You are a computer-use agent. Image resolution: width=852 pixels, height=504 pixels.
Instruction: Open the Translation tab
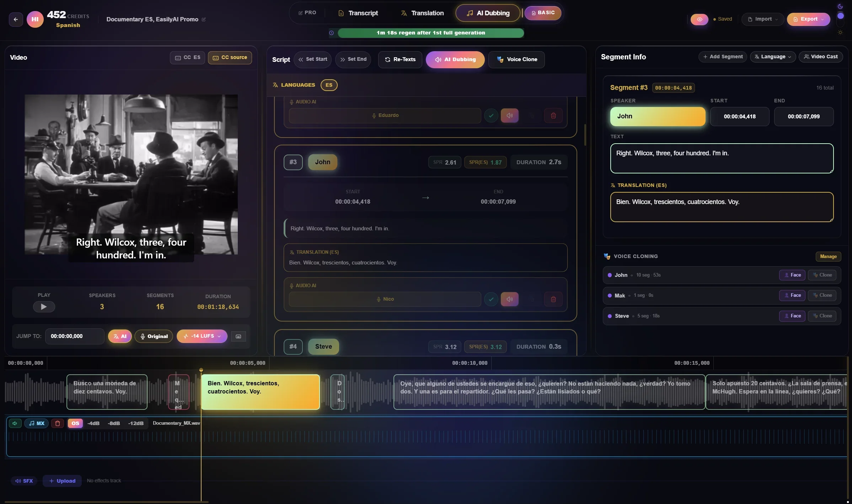(x=422, y=13)
